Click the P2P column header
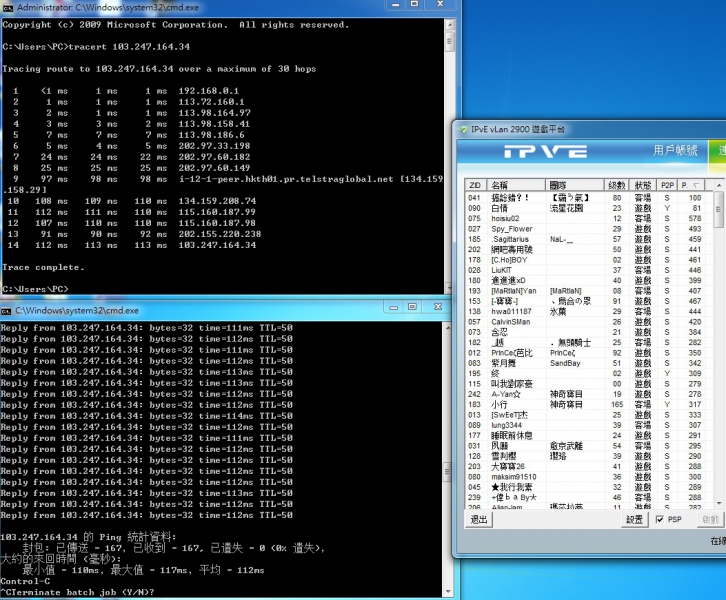The height and width of the screenshot is (600, 726). (x=667, y=186)
